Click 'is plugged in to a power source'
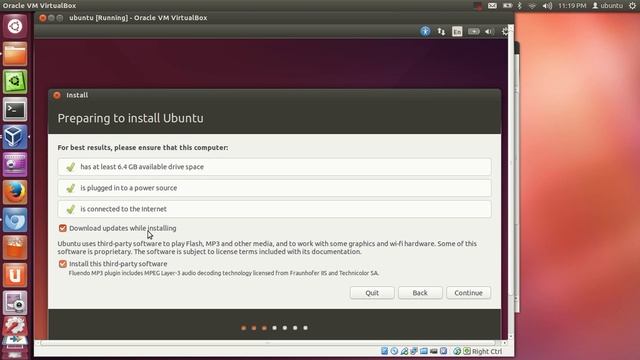Image resolution: width=640 pixels, height=360 pixels. point(274,188)
